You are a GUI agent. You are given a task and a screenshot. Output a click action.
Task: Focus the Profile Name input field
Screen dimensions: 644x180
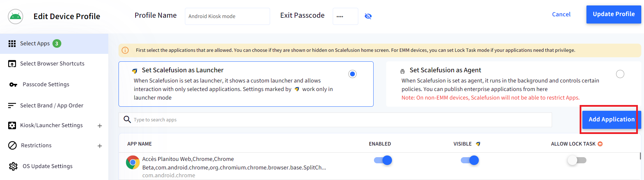pos(227,16)
